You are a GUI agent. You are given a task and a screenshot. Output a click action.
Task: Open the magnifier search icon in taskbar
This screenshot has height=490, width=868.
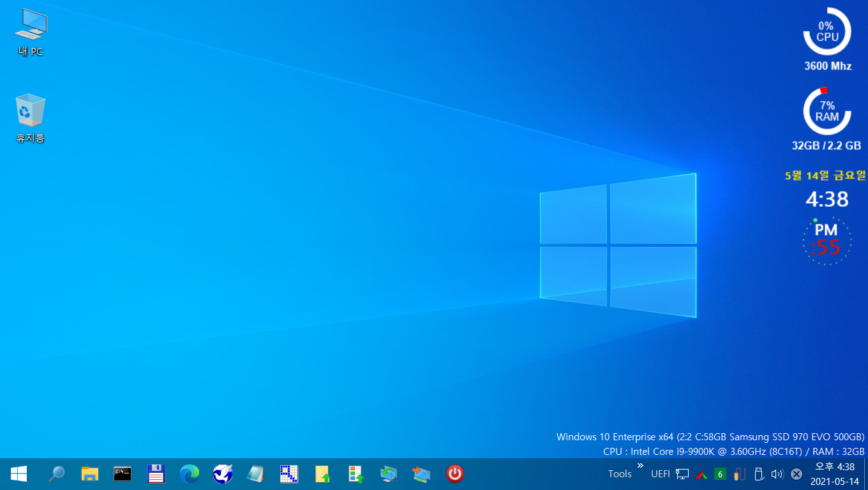coord(57,473)
